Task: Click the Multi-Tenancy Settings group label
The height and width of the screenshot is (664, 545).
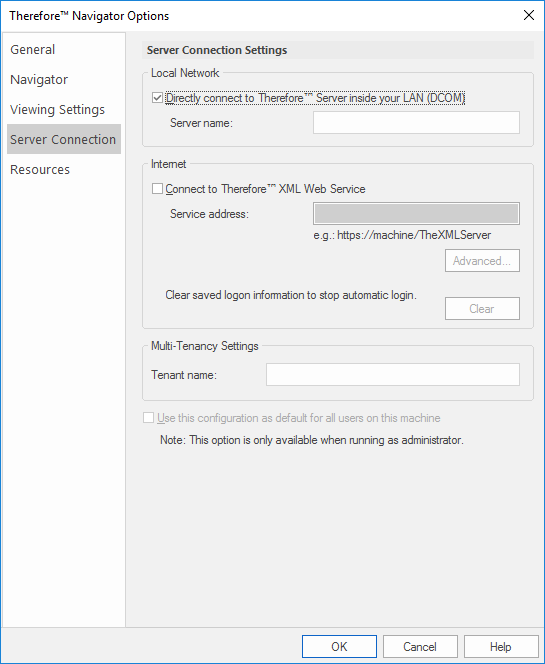Action: pyautogui.click(x=205, y=346)
